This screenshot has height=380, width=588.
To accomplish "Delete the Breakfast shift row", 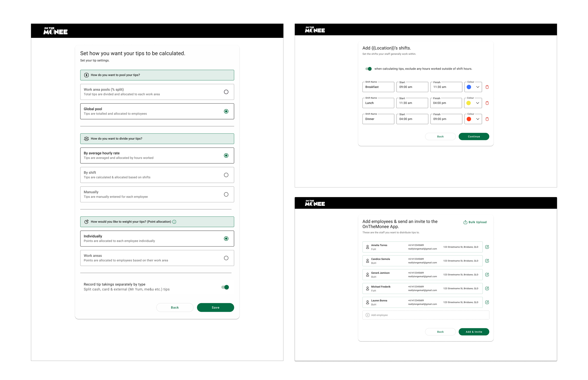I will pyautogui.click(x=487, y=87).
